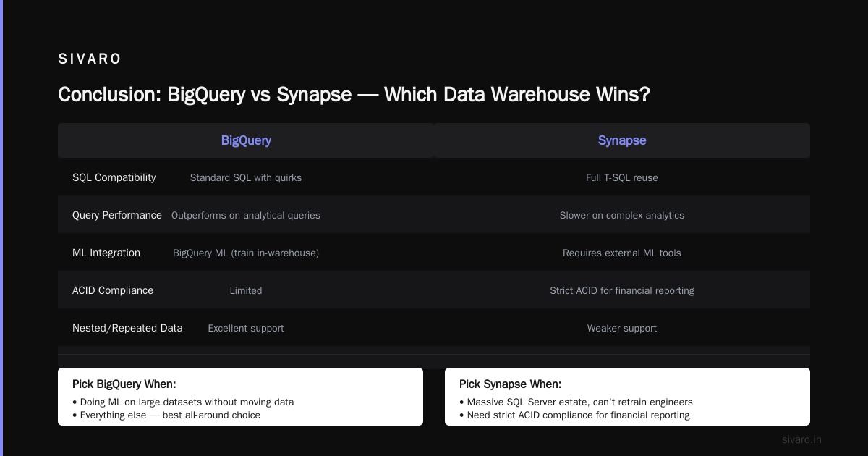Click the Query Performance row label
The image size is (868, 456).
(x=117, y=215)
